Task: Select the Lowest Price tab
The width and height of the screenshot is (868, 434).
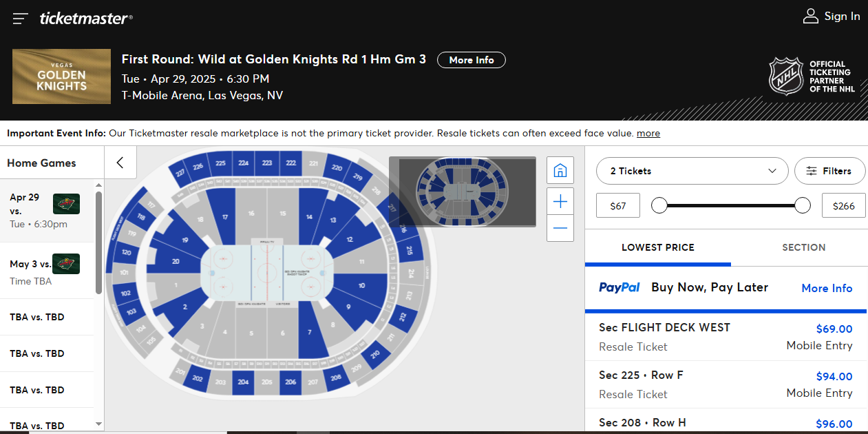Action: click(657, 247)
